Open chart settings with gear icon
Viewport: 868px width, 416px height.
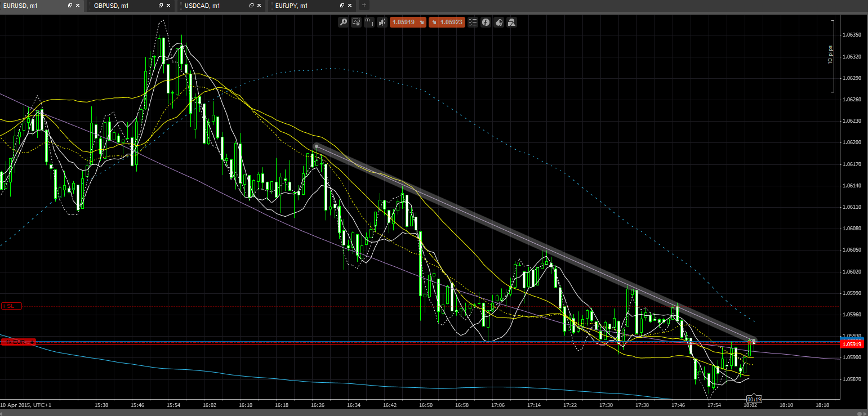356,23
